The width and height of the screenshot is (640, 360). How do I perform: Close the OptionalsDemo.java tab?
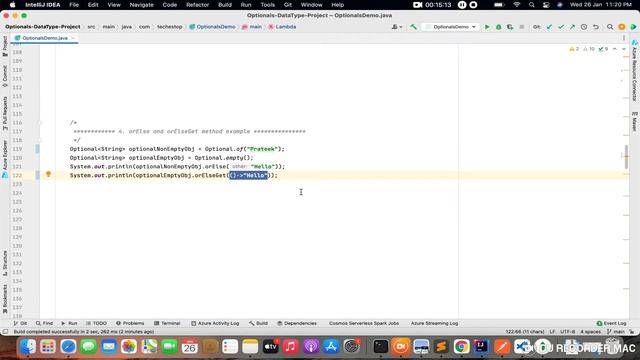[x=73, y=38]
